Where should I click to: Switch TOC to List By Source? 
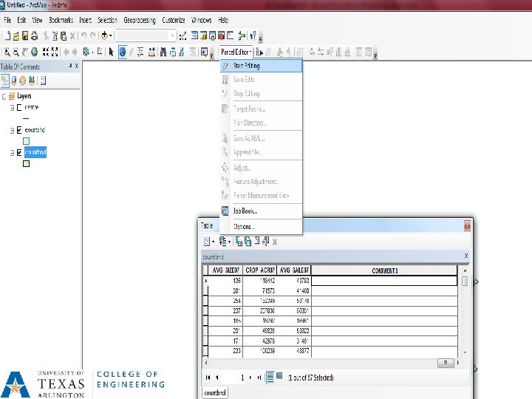[14, 81]
